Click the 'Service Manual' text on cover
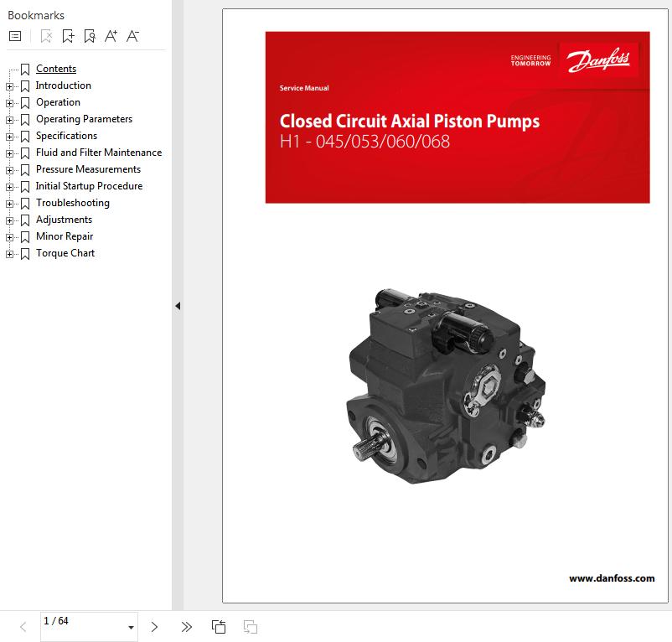This screenshot has height=642, width=672. point(304,88)
